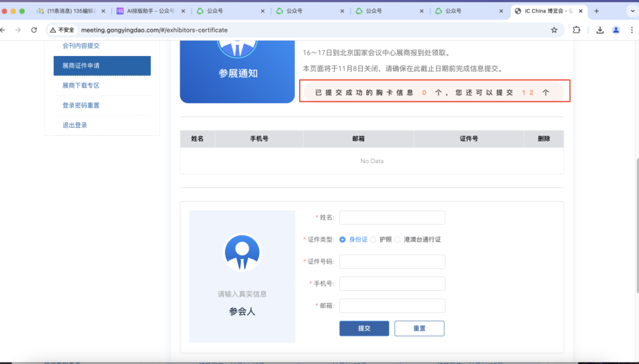This screenshot has width=639, height=364.
Task: Go back with the browser back arrow
Action: click(3, 30)
